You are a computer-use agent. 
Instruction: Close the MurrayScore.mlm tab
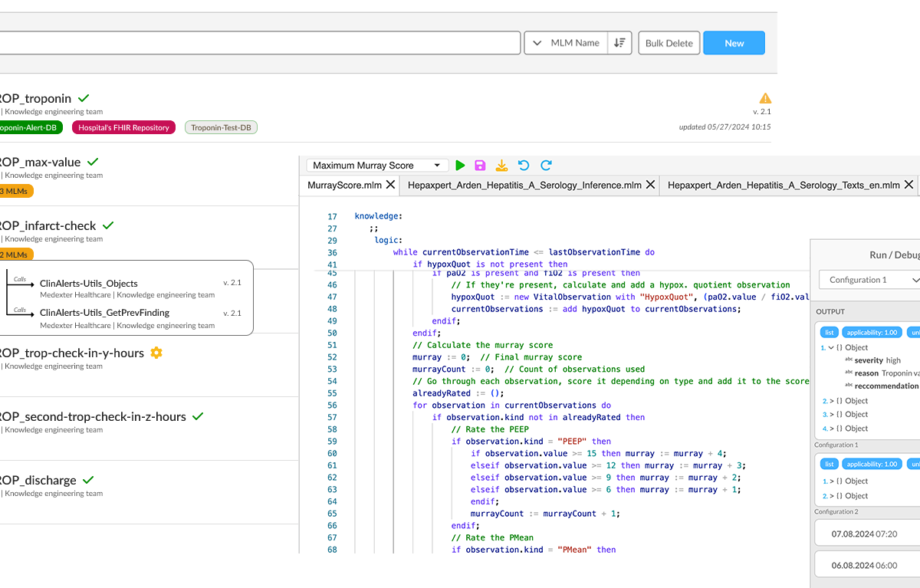pos(390,185)
